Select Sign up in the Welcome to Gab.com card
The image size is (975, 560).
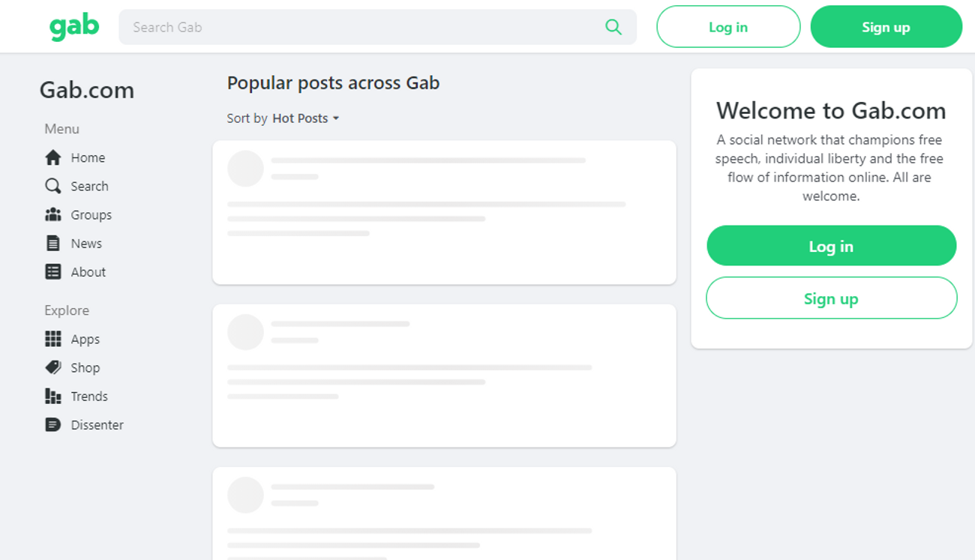[831, 298]
